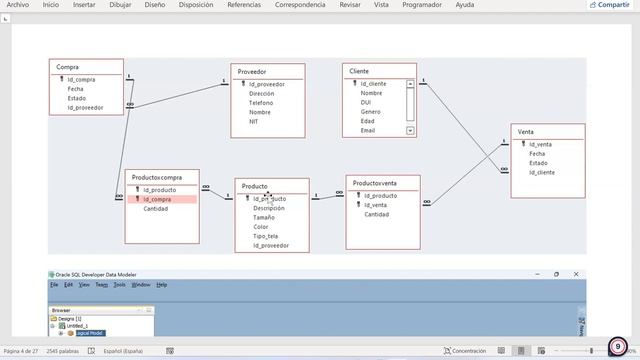
Task: Click the zoom slider handle
Action: pyautogui.click(x=591, y=351)
